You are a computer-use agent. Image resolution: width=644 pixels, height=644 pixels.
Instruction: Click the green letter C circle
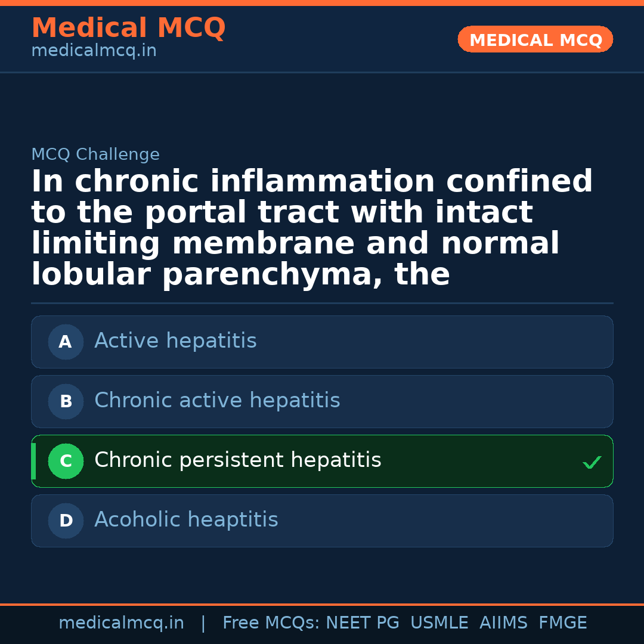(66, 461)
